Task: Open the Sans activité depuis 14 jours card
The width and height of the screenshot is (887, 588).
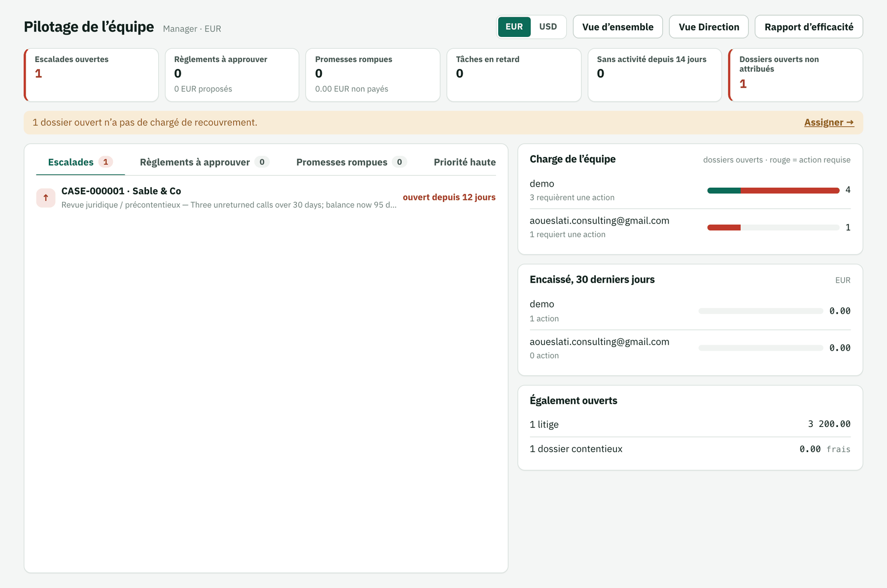Action: point(655,75)
